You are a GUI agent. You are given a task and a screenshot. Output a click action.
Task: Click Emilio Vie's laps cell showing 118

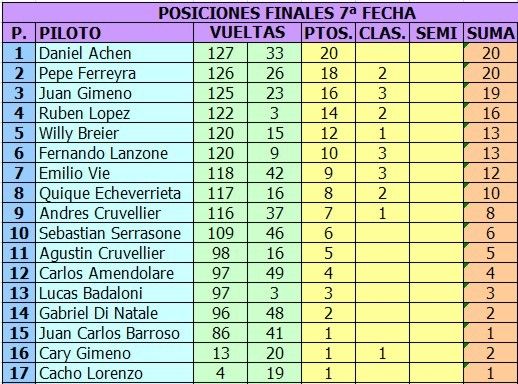(x=220, y=173)
